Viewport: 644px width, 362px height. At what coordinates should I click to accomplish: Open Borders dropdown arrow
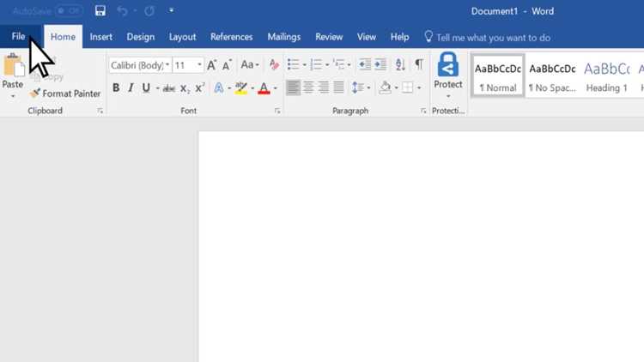419,87
